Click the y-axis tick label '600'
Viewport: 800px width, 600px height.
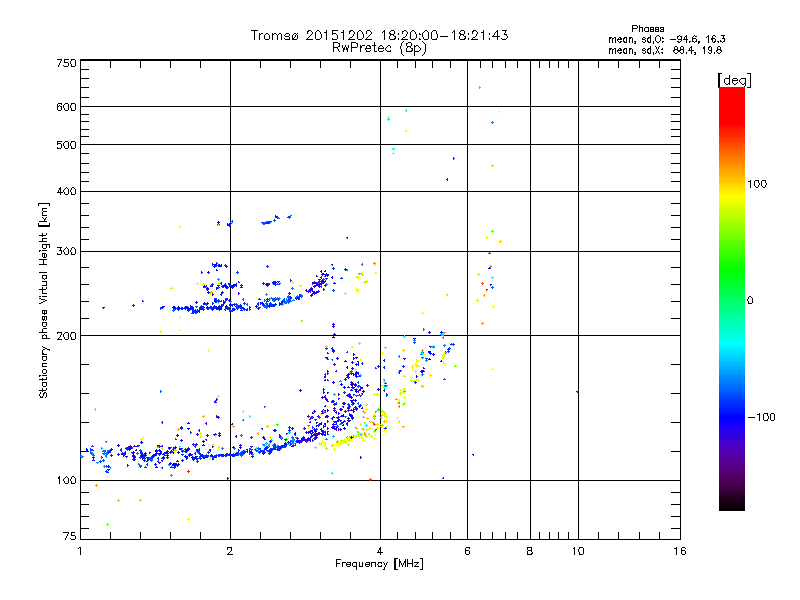coord(66,107)
